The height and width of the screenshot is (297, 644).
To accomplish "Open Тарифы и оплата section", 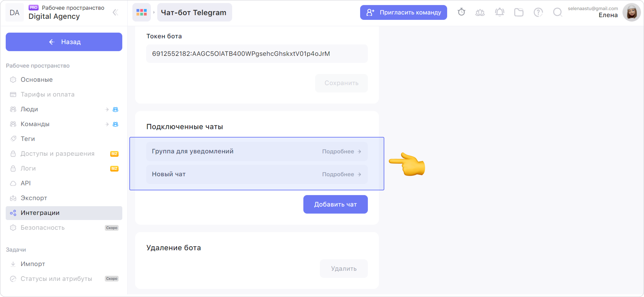I will point(64,94).
